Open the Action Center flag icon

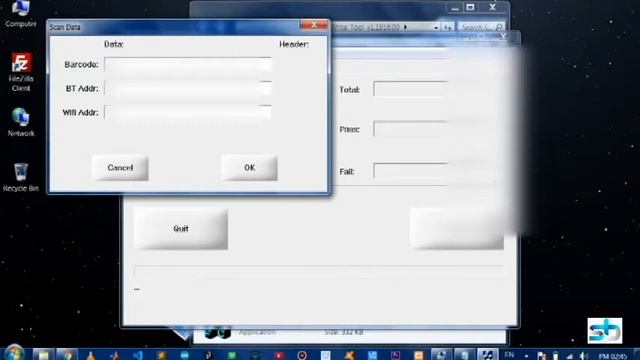tap(542, 356)
